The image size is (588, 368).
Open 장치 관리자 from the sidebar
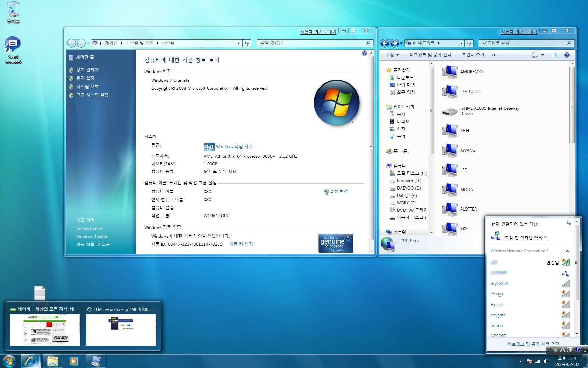pos(87,70)
